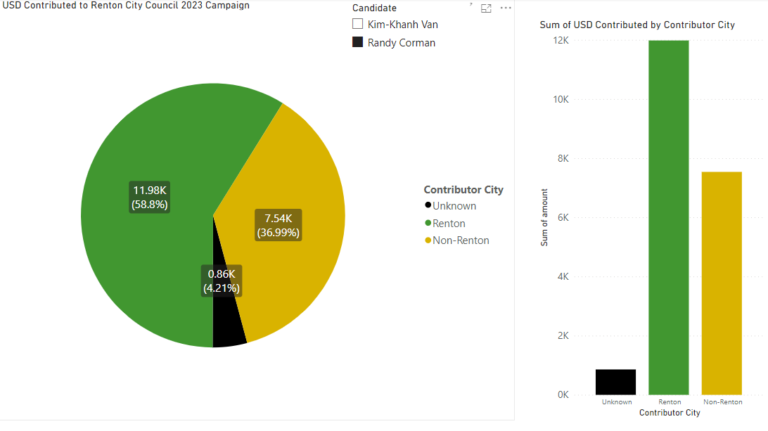Click the Focus mode icon on slicer

(x=486, y=8)
